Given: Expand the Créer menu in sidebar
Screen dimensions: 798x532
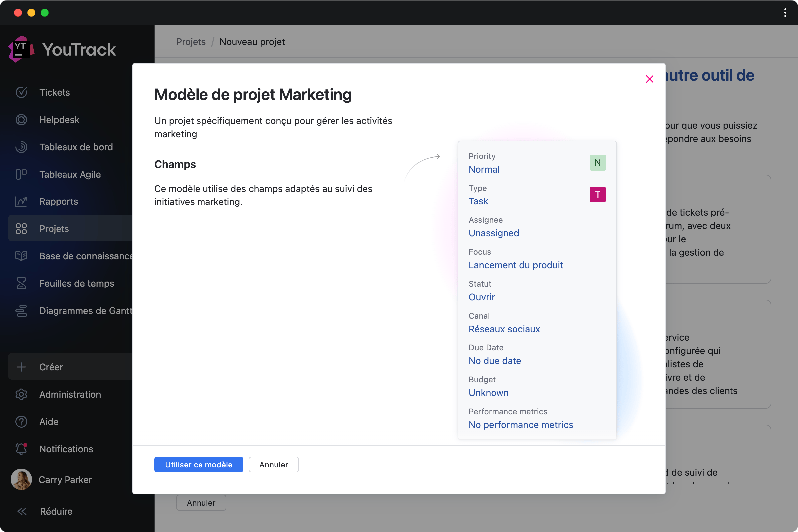Looking at the screenshot, I should point(51,367).
